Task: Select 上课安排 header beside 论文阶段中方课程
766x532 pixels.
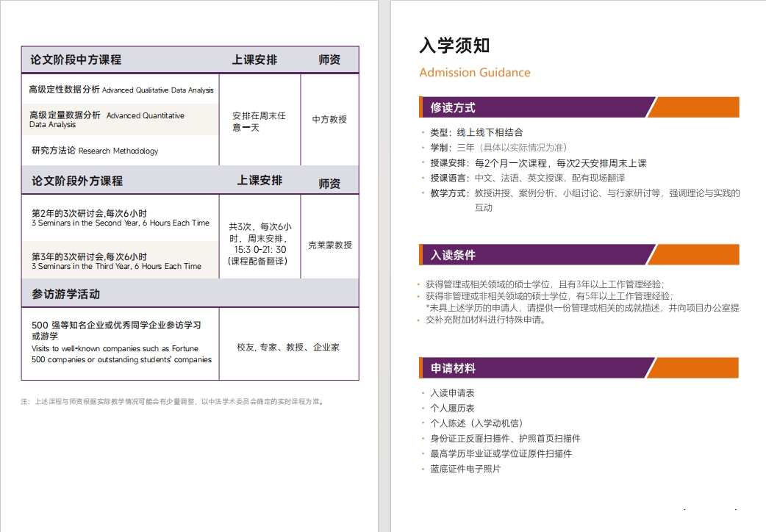Action: coord(254,60)
